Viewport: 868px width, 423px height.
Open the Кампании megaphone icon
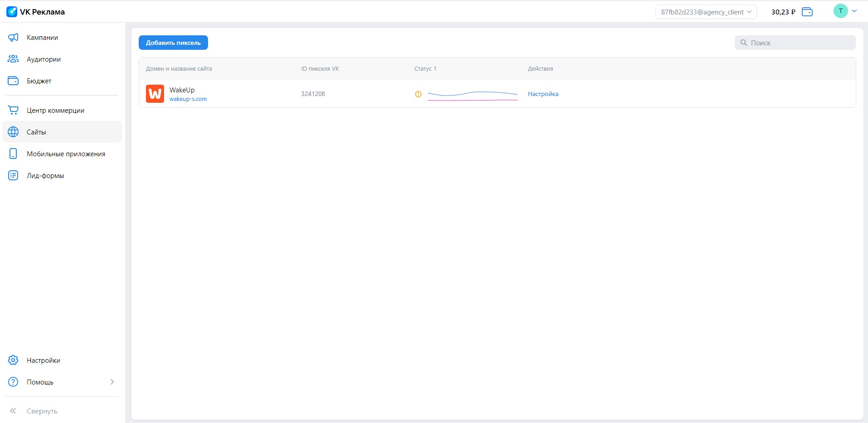pos(14,37)
